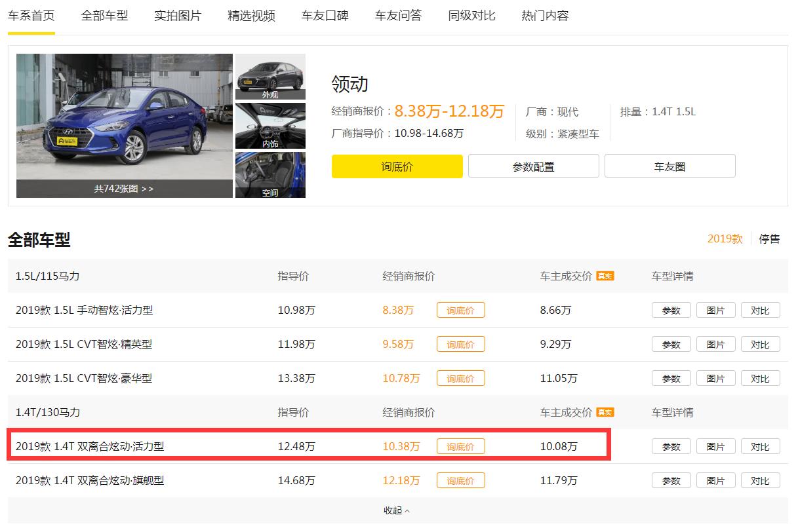Filter models by 2019款

pos(725,238)
